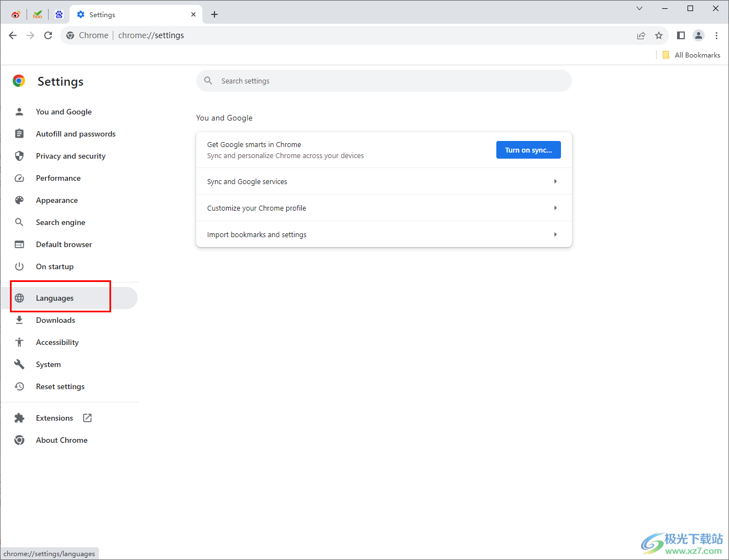Close the Settings tab
This screenshot has height=560, width=729.
[193, 14]
